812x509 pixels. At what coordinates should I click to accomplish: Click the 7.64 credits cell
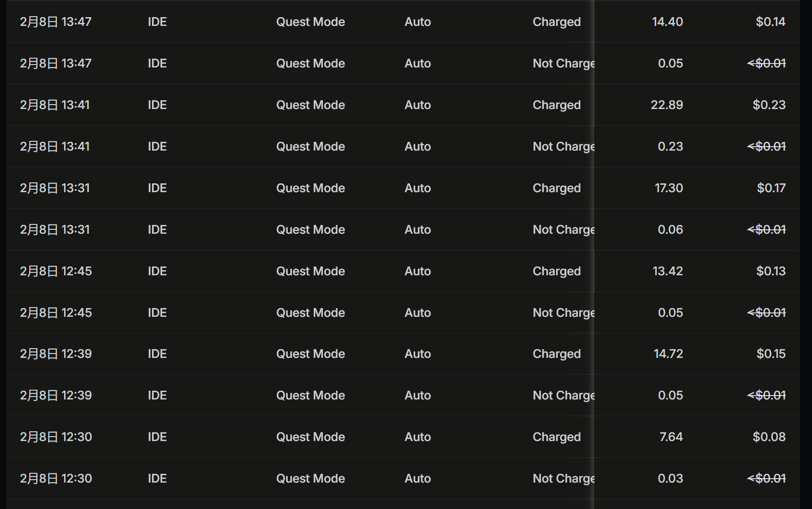[671, 437]
